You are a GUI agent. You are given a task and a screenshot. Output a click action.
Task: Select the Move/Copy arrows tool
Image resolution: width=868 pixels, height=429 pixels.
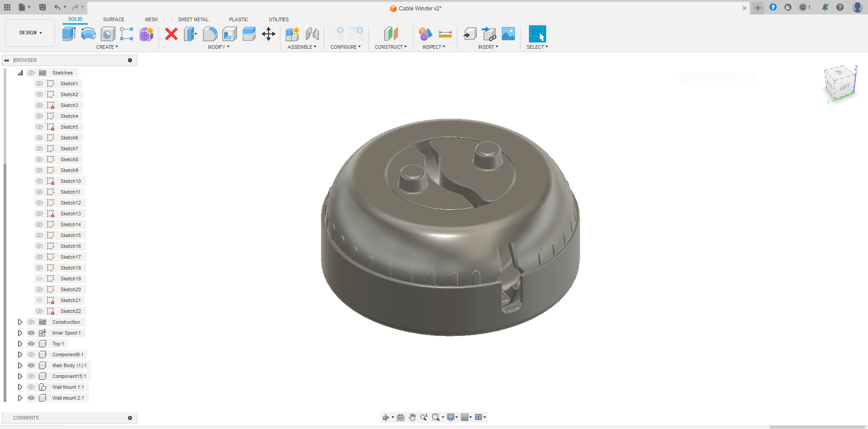tap(269, 34)
